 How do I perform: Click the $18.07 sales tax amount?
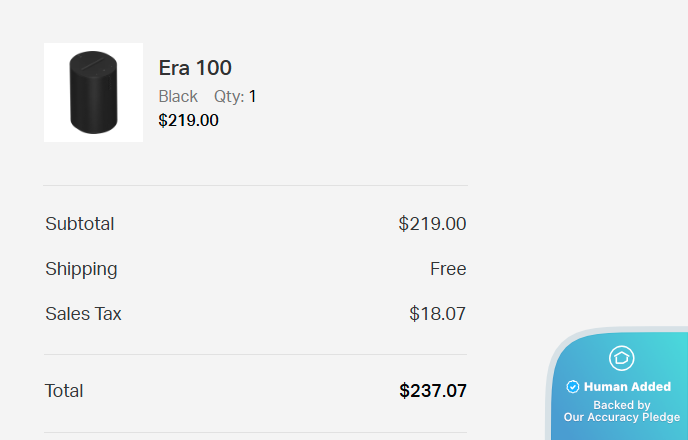click(437, 314)
